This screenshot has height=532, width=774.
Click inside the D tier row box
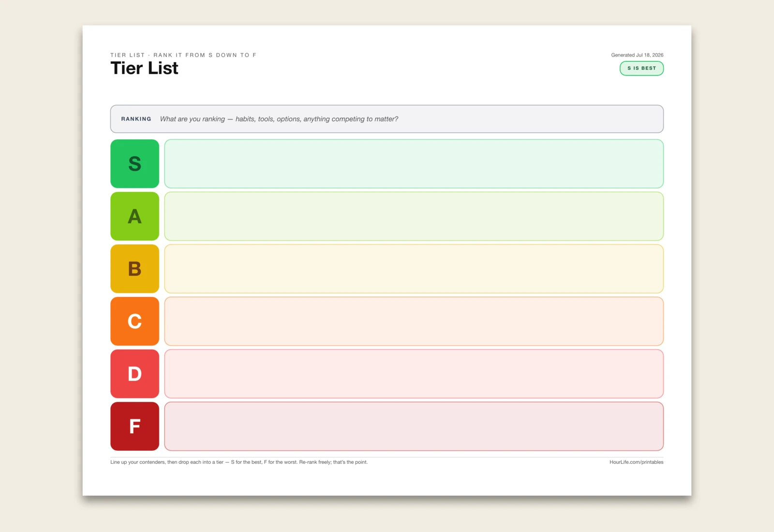[414, 374]
